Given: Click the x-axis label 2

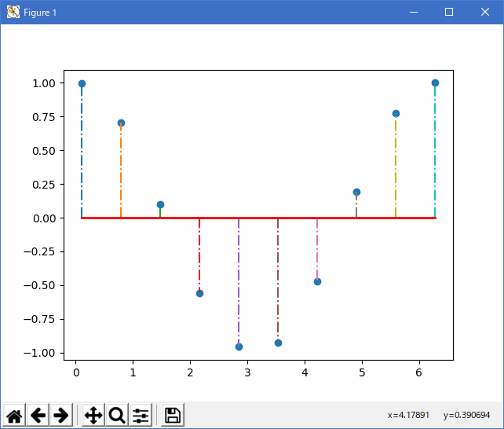Looking at the screenshot, I should [x=190, y=372].
